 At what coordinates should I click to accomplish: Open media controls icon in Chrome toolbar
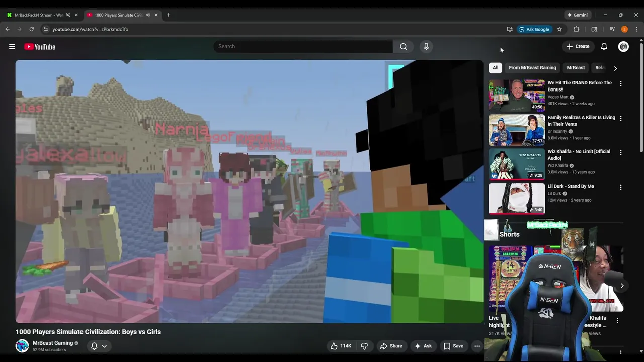(612, 29)
